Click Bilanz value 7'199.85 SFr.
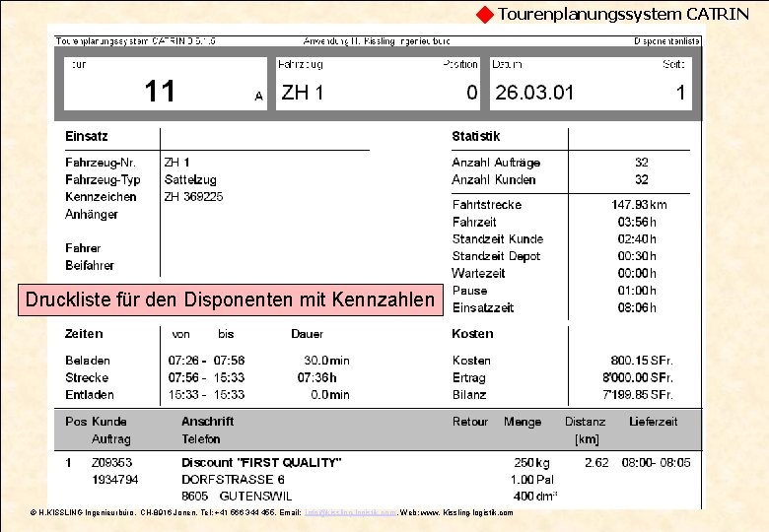This screenshot has height=532, width=769. [x=638, y=395]
